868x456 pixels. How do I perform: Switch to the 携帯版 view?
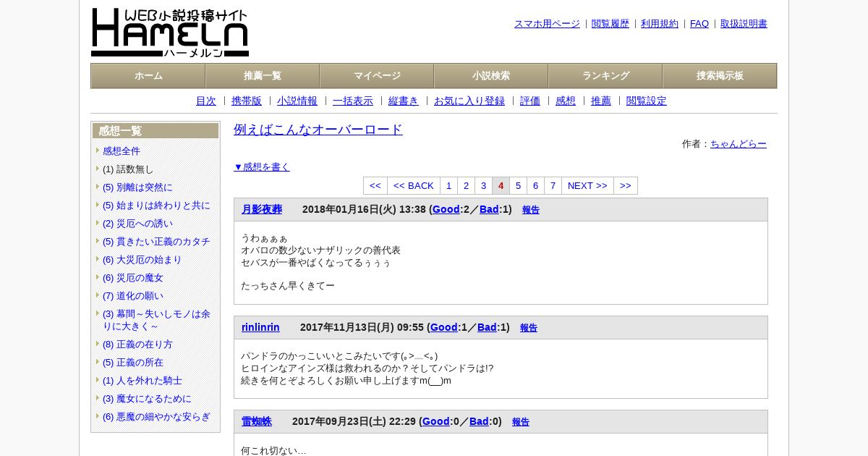click(247, 101)
